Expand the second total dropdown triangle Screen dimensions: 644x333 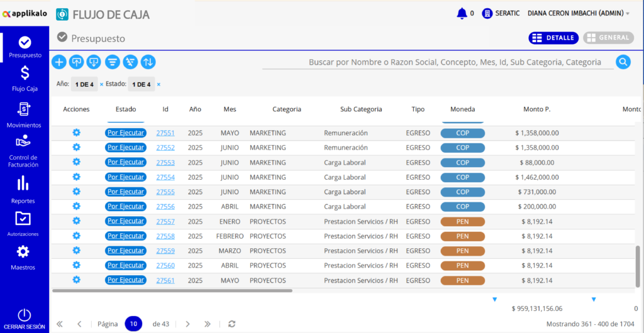[x=594, y=299]
